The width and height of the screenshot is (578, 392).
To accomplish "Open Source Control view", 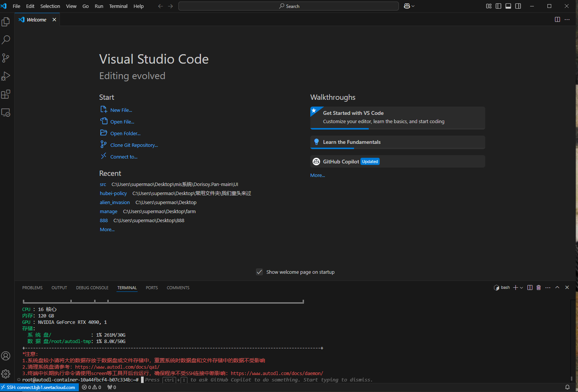I will (x=6, y=58).
